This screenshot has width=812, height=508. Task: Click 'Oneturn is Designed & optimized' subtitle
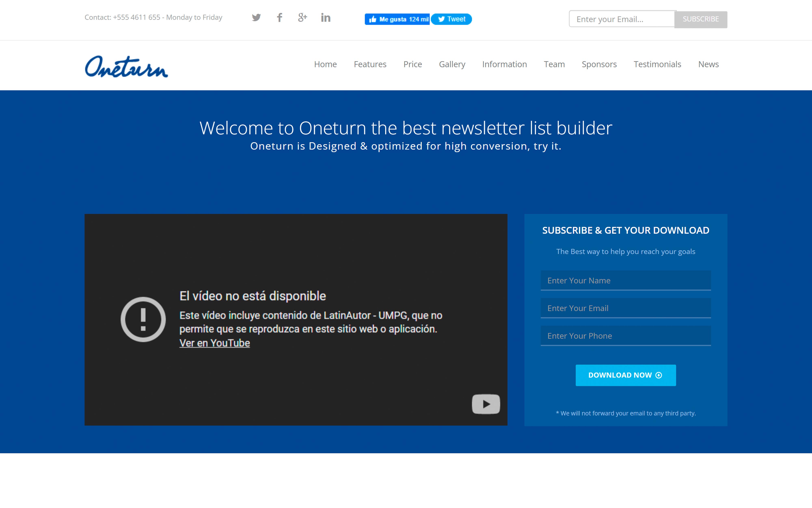point(406,146)
